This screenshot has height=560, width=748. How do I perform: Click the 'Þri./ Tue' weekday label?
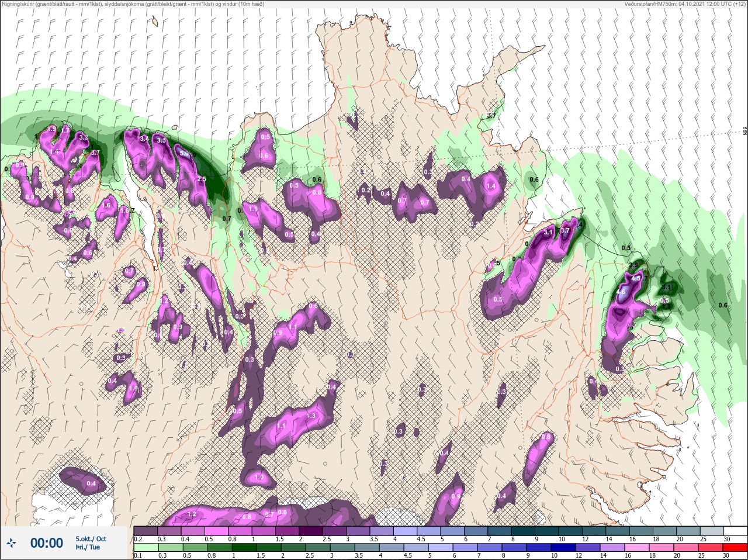[x=88, y=547]
